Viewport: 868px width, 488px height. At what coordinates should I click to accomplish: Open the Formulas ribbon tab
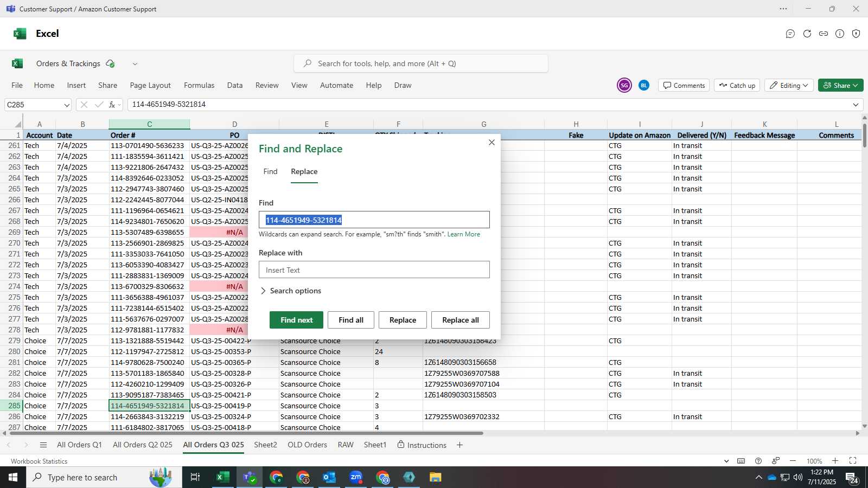199,85
